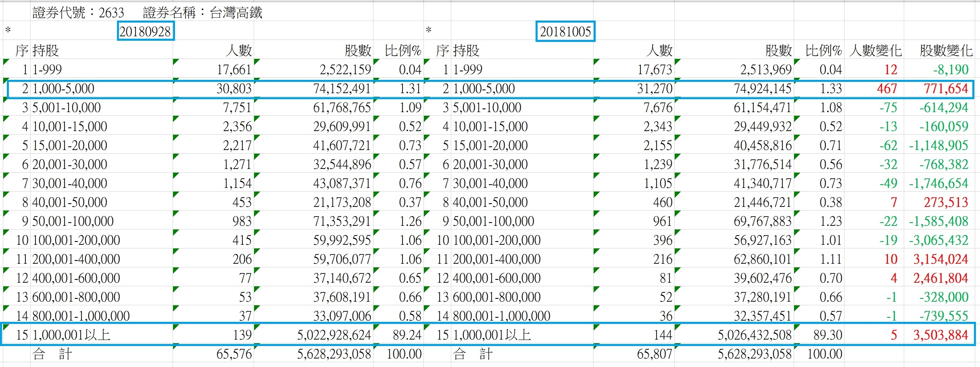Click the left table's 50,001-100,000 range

tap(73, 221)
